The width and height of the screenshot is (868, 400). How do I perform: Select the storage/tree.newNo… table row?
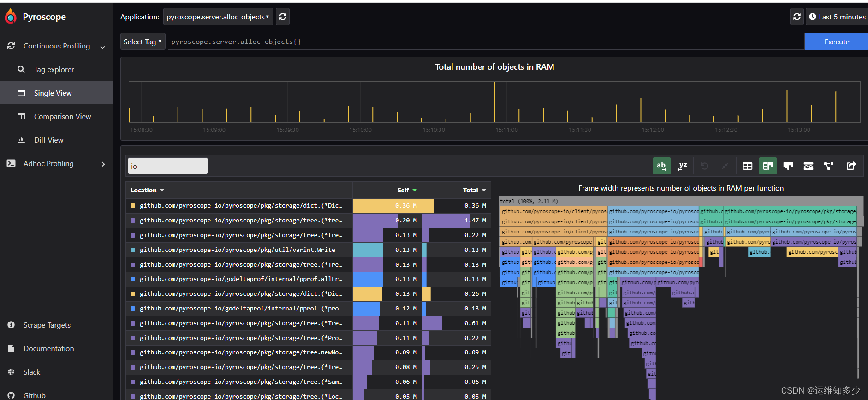click(308, 352)
